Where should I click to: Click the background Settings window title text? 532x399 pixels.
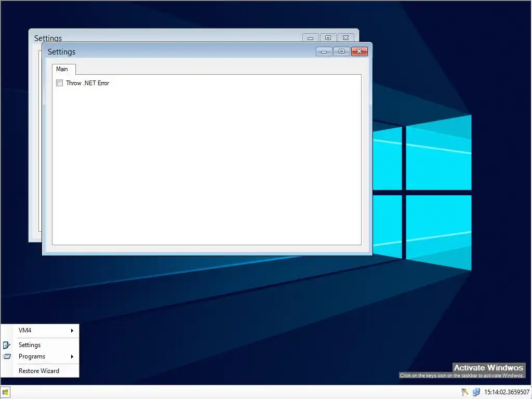click(x=48, y=38)
